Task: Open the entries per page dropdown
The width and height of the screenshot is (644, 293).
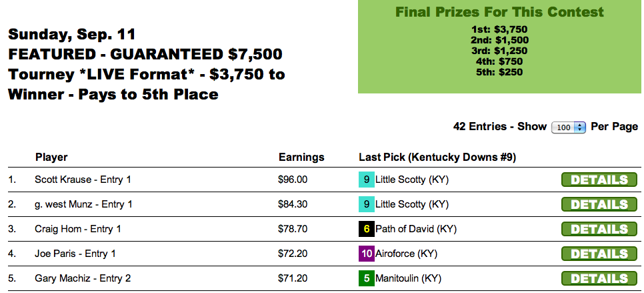Action: (569, 127)
